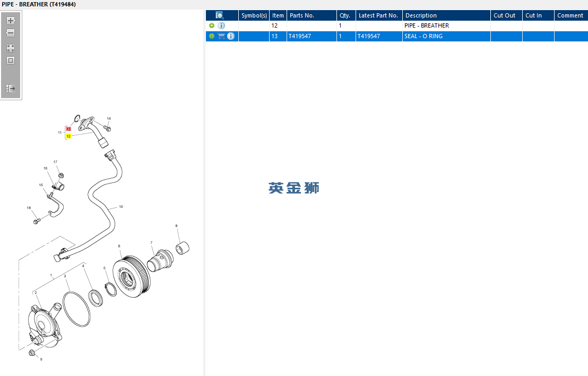The image size is (588, 376).
Task: Click the Cut Out column header
Action: tap(506, 15)
